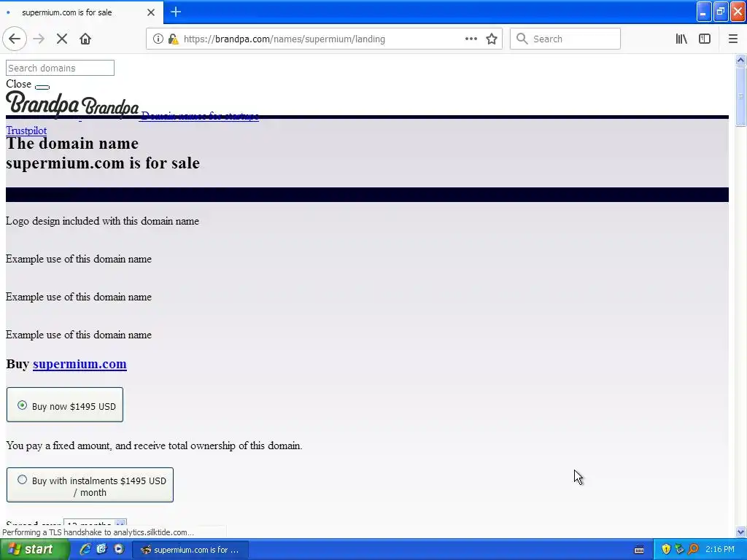Screen dimensions: 747x560
Task: Focus the Firefox Search box
Action: click(565, 39)
